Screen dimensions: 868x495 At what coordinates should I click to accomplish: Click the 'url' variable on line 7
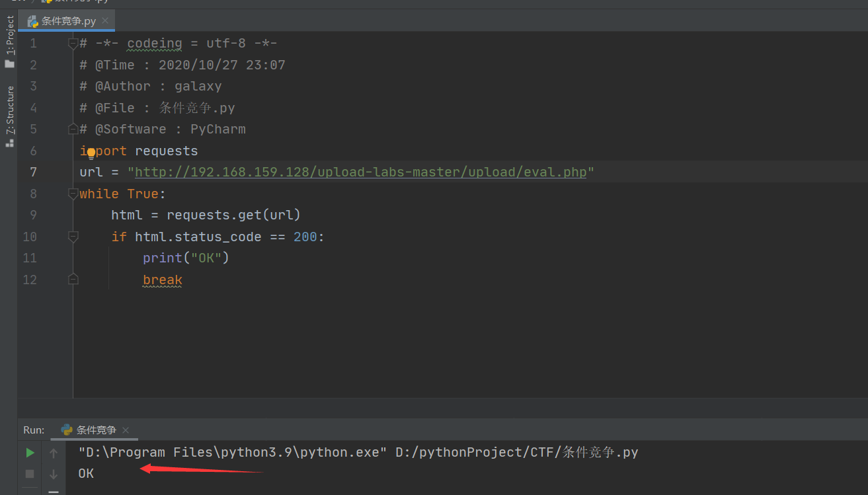pyautogui.click(x=91, y=172)
